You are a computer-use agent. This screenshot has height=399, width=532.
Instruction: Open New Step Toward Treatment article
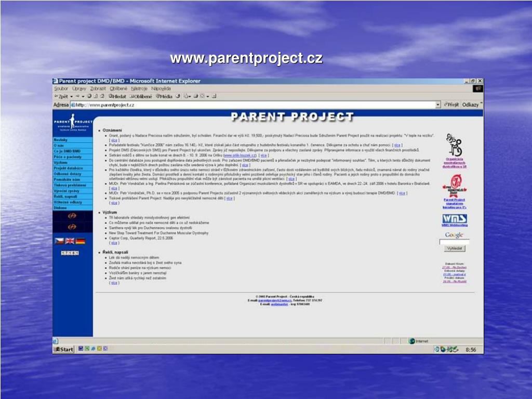158,233
